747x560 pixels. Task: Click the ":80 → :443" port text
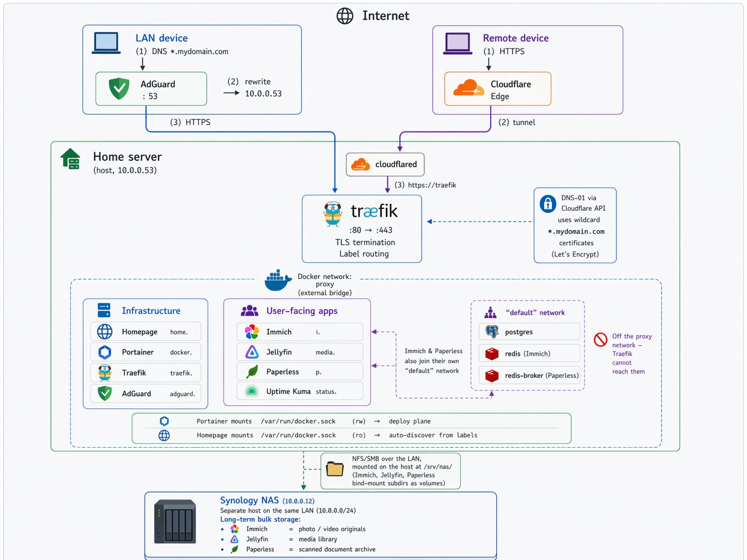pyautogui.click(x=371, y=230)
